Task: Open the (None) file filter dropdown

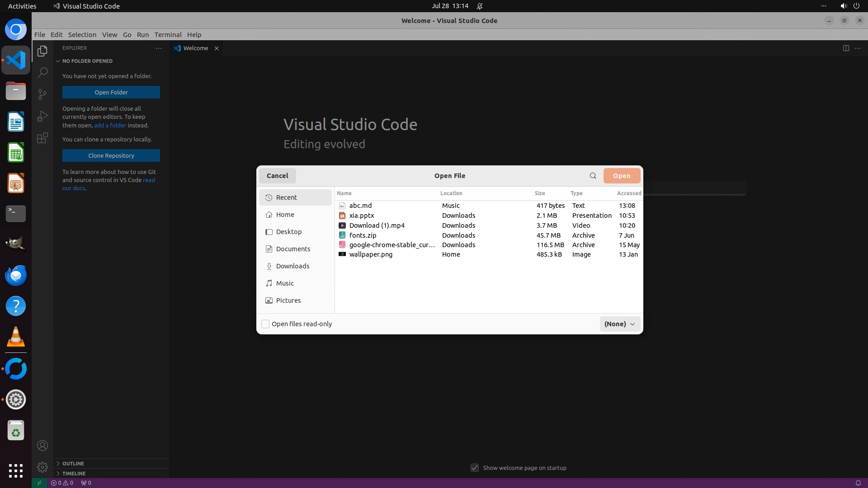Action: pyautogui.click(x=619, y=324)
